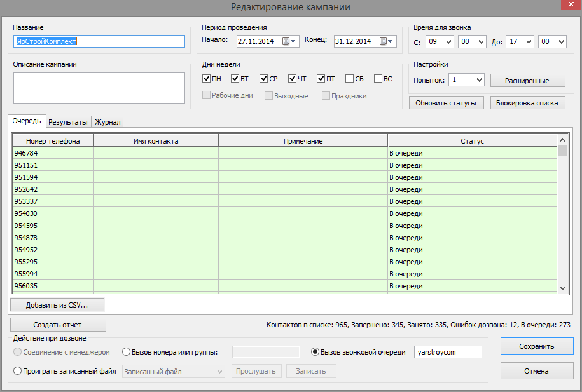
Task: Select phone number row 954030
Action: (x=285, y=213)
